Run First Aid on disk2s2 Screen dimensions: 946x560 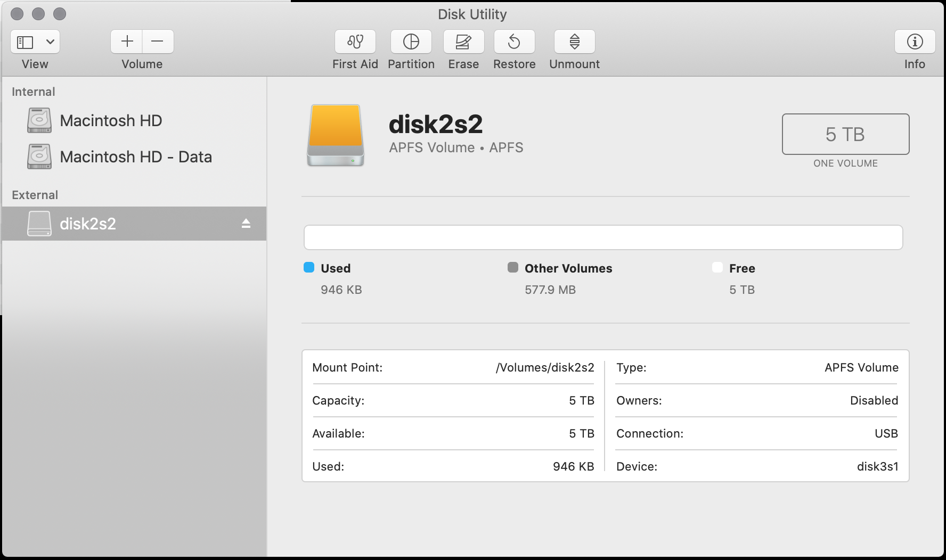click(x=355, y=42)
